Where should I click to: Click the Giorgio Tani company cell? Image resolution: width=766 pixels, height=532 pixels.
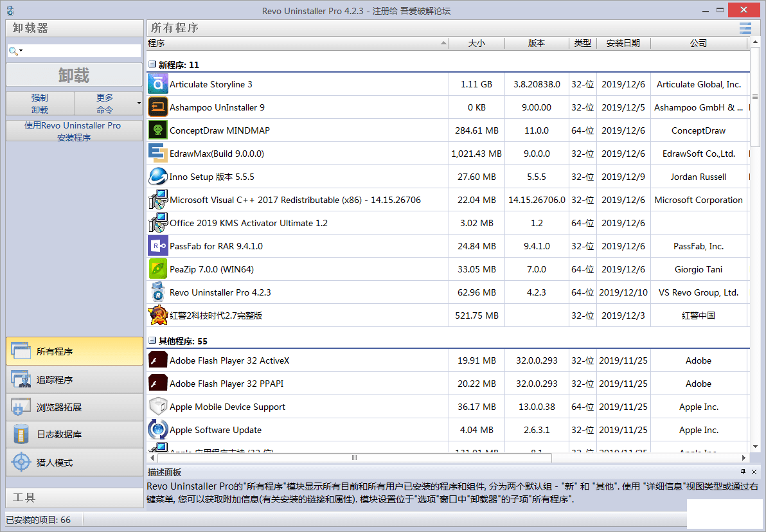(x=698, y=269)
